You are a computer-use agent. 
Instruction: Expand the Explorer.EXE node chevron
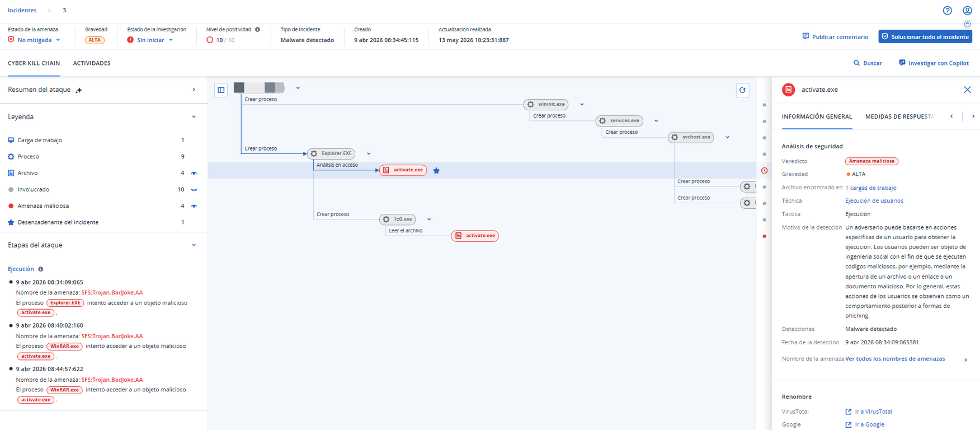(x=369, y=153)
